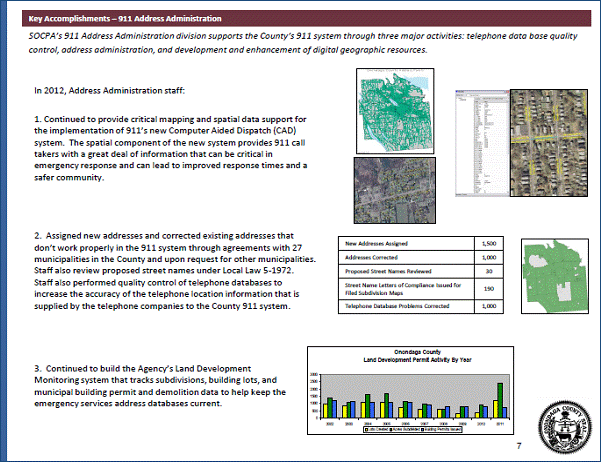The image size is (601, 462).
Task: Open the aerial neighborhood photo below the green map
Action: 395,191
